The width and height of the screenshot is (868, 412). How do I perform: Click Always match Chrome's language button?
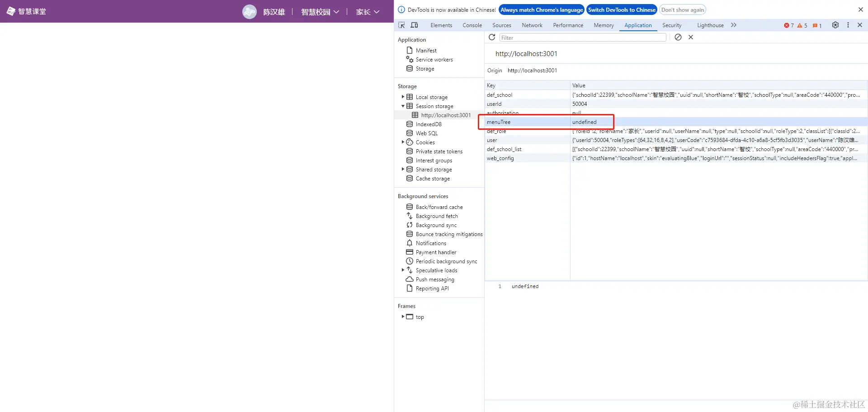click(542, 9)
